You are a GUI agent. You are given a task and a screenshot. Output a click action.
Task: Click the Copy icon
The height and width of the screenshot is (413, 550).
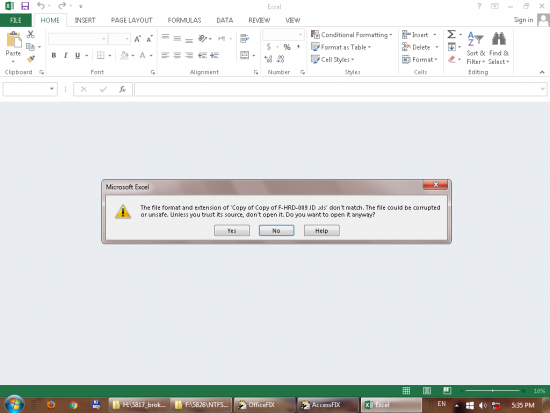click(x=31, y=46)
